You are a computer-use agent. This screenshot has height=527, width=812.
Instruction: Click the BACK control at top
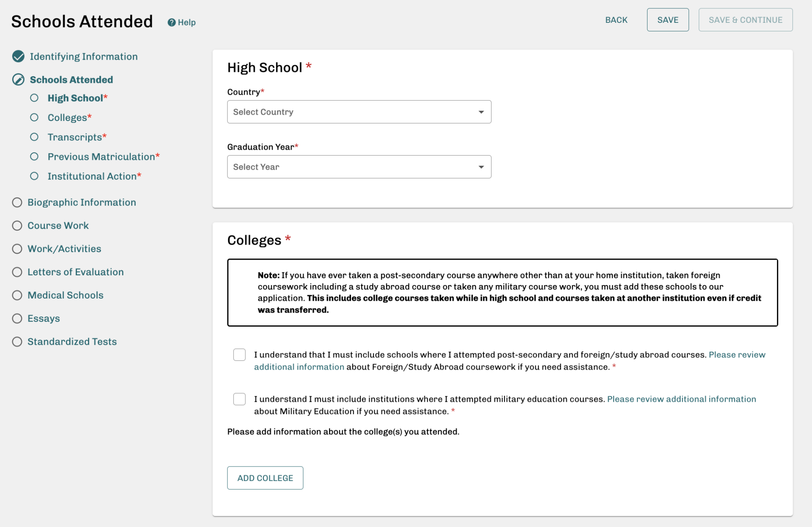pyautogui.click(x=616, y=19)
